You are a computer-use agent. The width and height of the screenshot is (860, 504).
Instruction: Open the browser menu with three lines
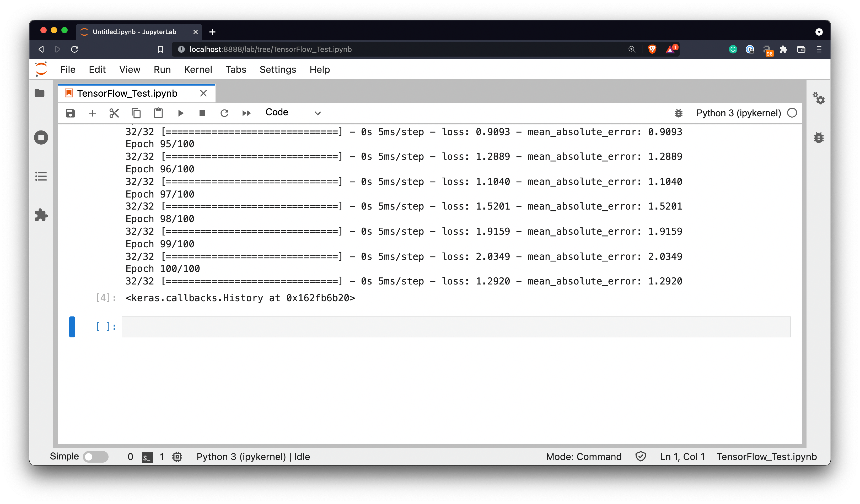(x=819, y=49)
